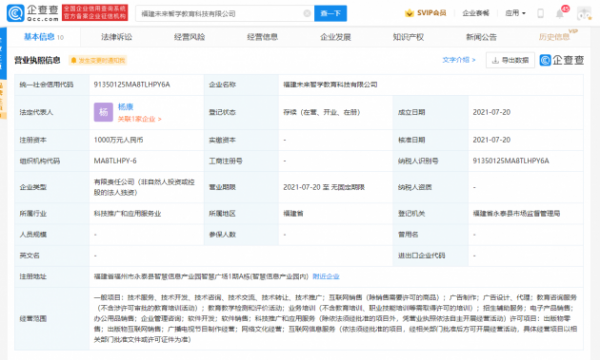Switch to the 基本信息 tab
The height and width of the screenshot is (360, 600).
tap(44, 37)
